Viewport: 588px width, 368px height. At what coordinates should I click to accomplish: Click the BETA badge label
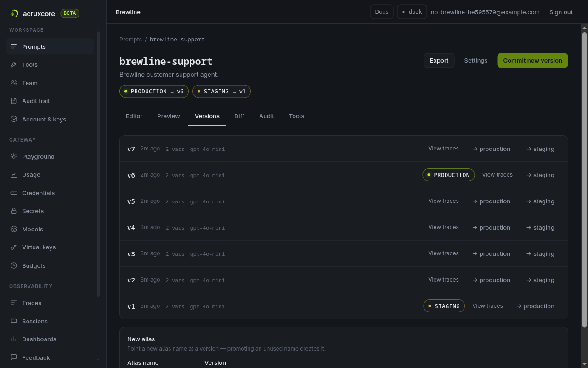pyautogui.click(x=70, y=13)
